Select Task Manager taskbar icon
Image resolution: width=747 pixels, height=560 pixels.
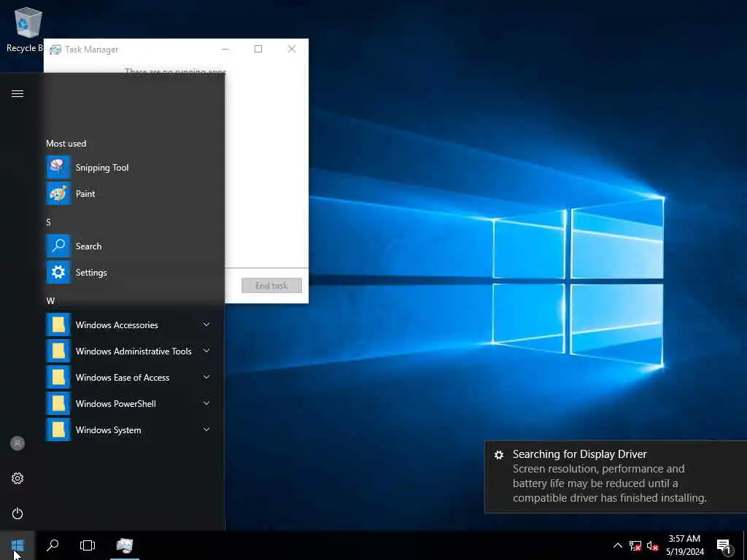[124, 545]
